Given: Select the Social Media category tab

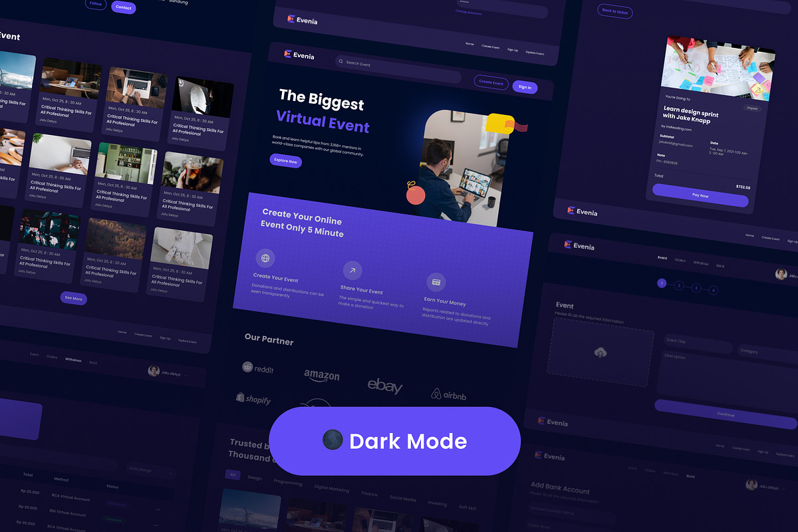Looking at the screenshot, I should pos(403,499).
